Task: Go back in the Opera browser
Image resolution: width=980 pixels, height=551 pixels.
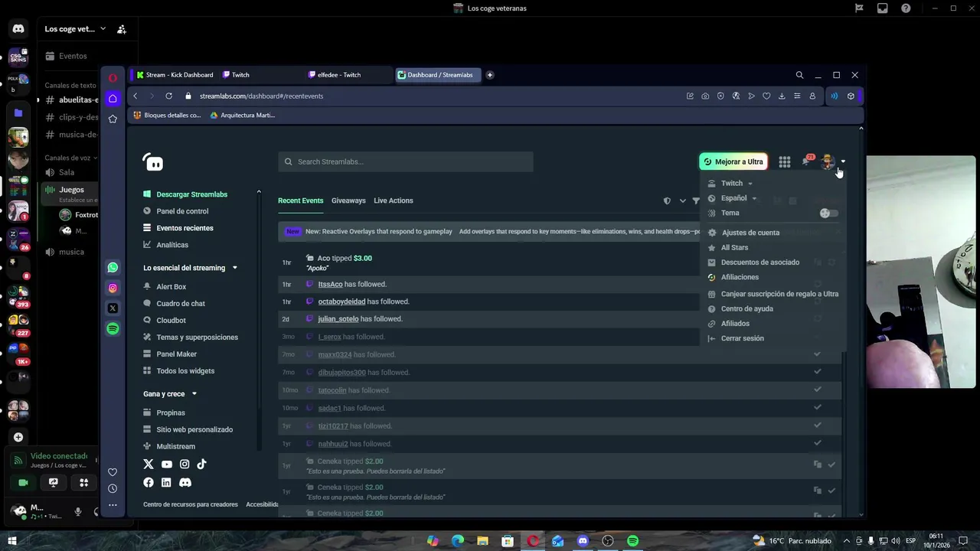Action: 136,96
